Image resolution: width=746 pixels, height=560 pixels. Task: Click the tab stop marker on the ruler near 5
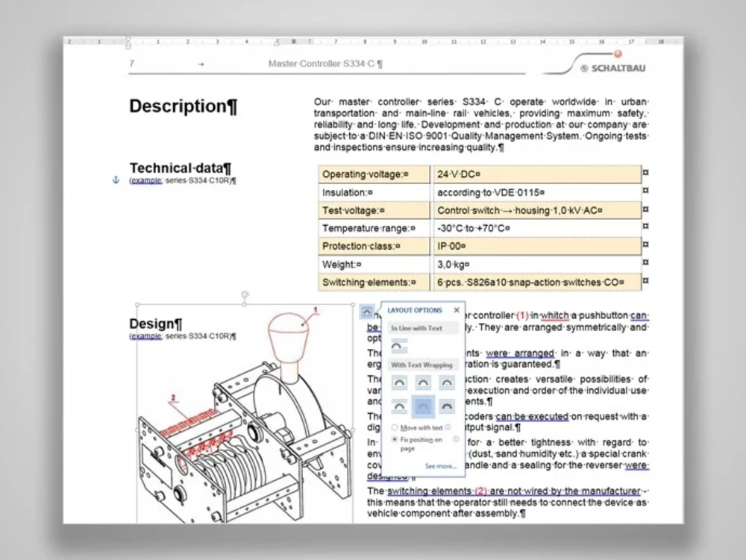277,43
